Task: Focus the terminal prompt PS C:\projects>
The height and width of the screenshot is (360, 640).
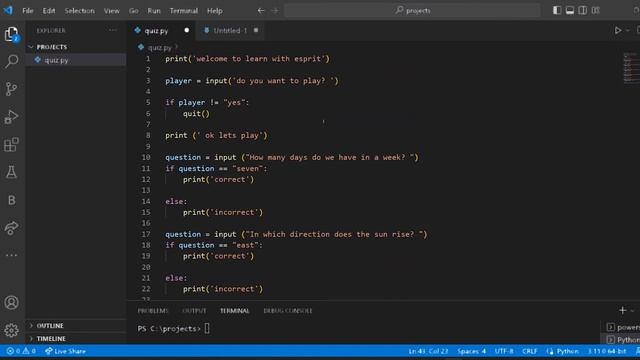Action: pos(169,329)
